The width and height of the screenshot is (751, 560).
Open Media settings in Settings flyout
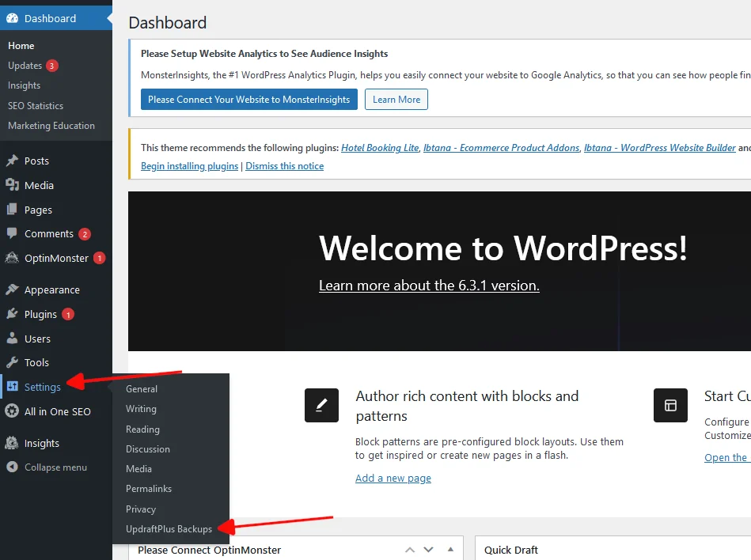pos(138,469)
